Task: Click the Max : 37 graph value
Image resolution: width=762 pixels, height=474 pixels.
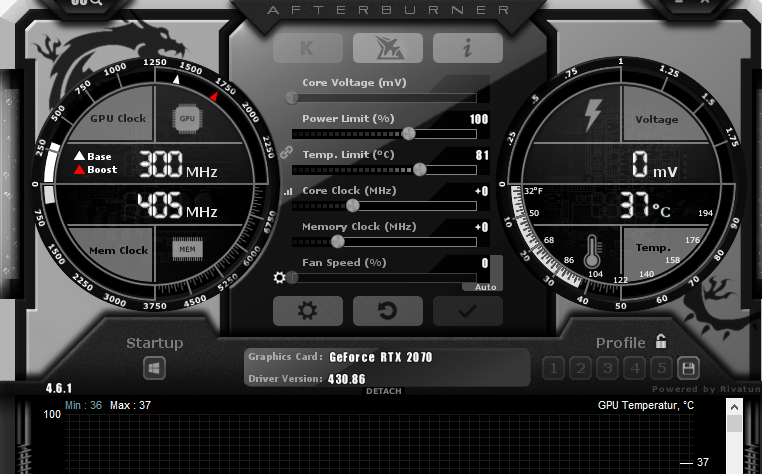Action: click(x=130, y=405)
